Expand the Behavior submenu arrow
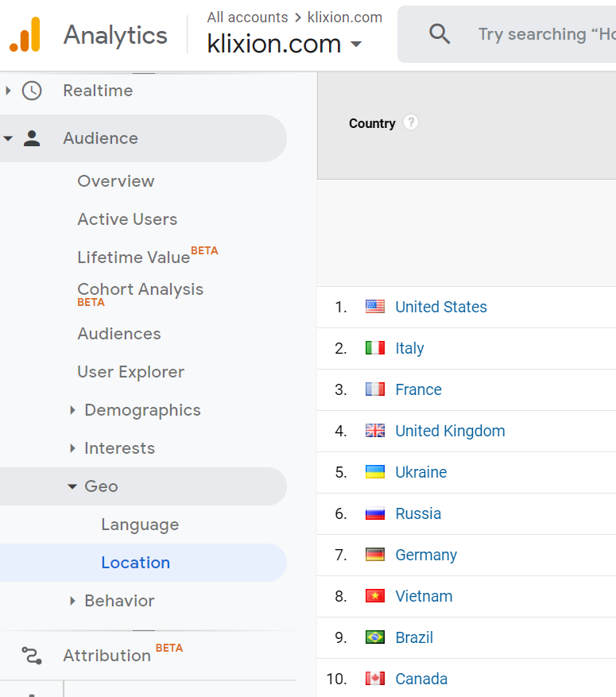616x697 pixels. [72, 601]
